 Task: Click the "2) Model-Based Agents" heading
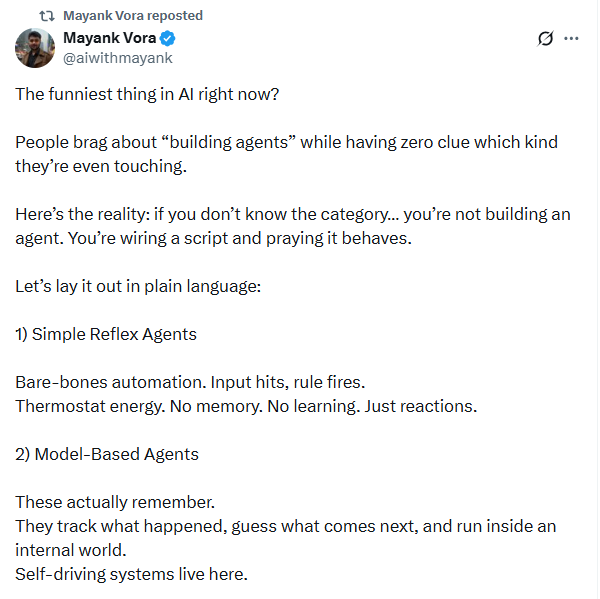tap(107, 454)
